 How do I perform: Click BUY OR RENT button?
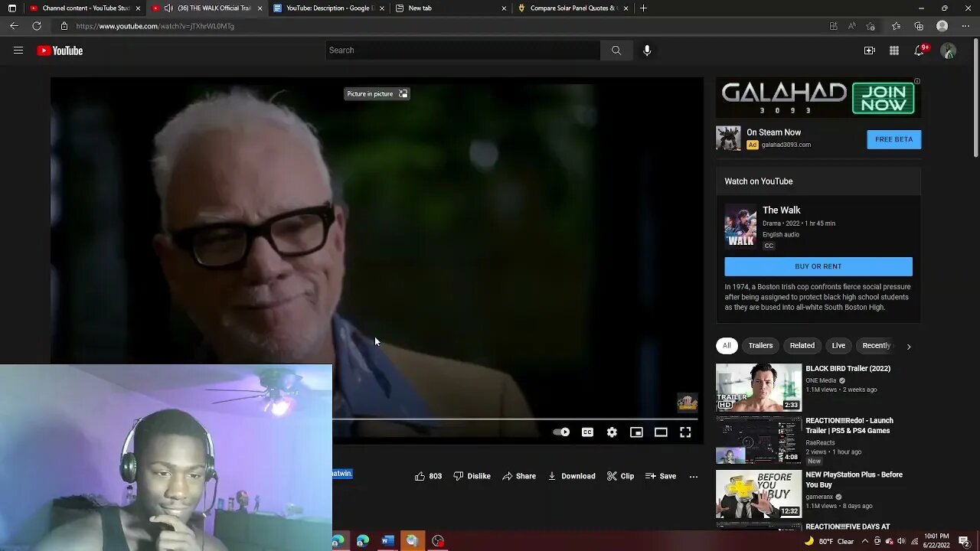pyautogui.click(x=818, y=266)
